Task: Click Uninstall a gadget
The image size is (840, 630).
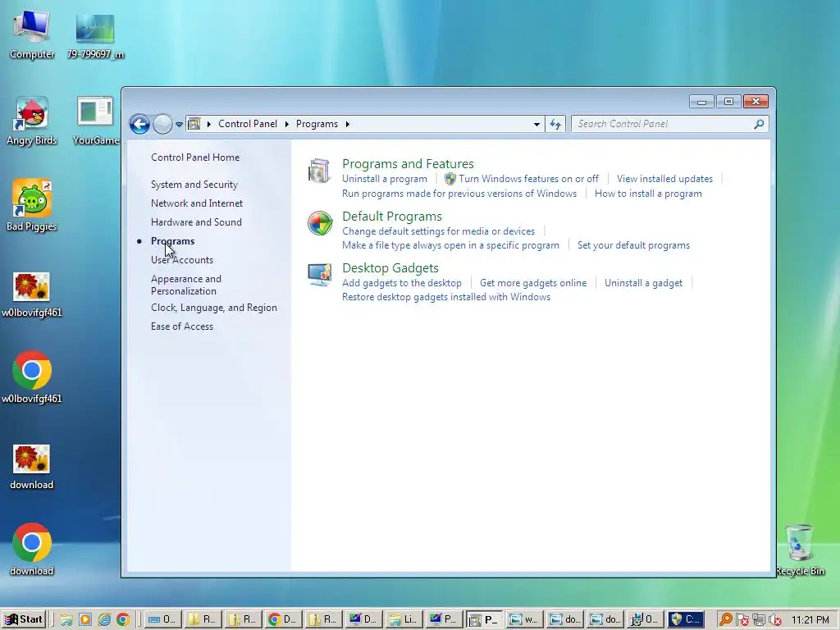Action: tap(643, 283)
